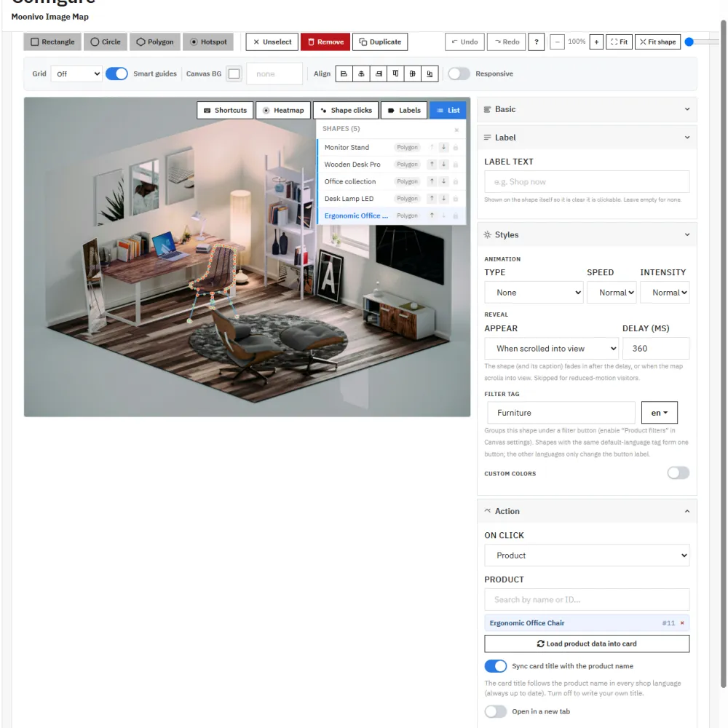The image size is (728, 728).
Task: Lock the Office collection shape
Action: [x=456, y=182]
